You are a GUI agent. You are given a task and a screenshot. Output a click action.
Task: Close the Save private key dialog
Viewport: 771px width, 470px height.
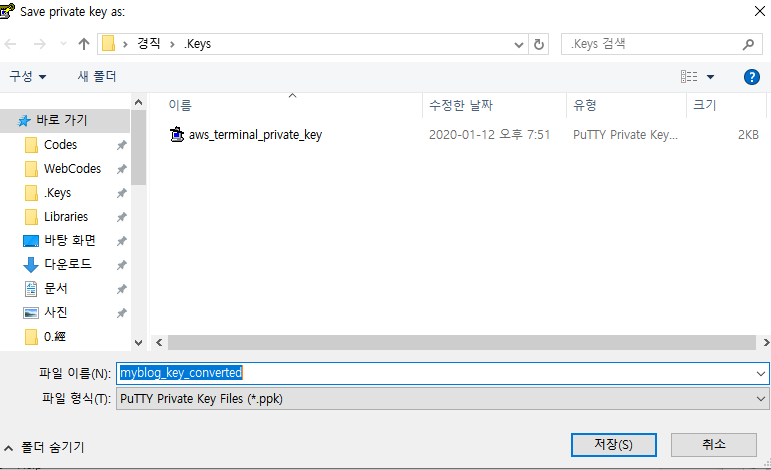point(760,11)
